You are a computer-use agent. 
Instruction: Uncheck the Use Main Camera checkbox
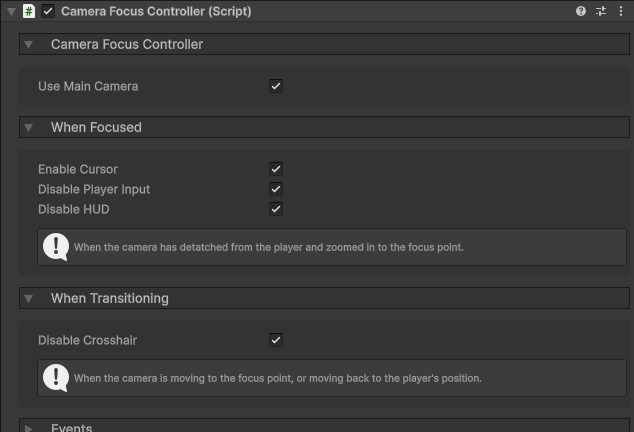point(276,86)
